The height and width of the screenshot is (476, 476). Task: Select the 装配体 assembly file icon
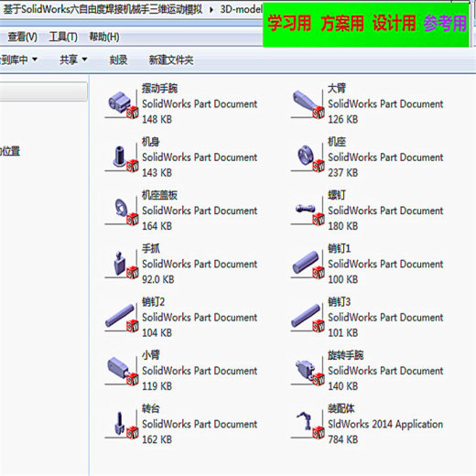308,424
